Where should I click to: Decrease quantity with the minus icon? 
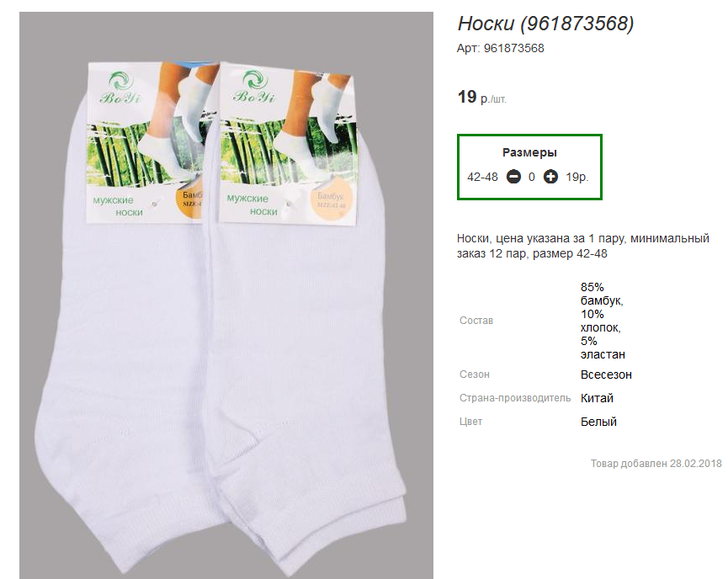pyautogui.click(x=513, y=177)
